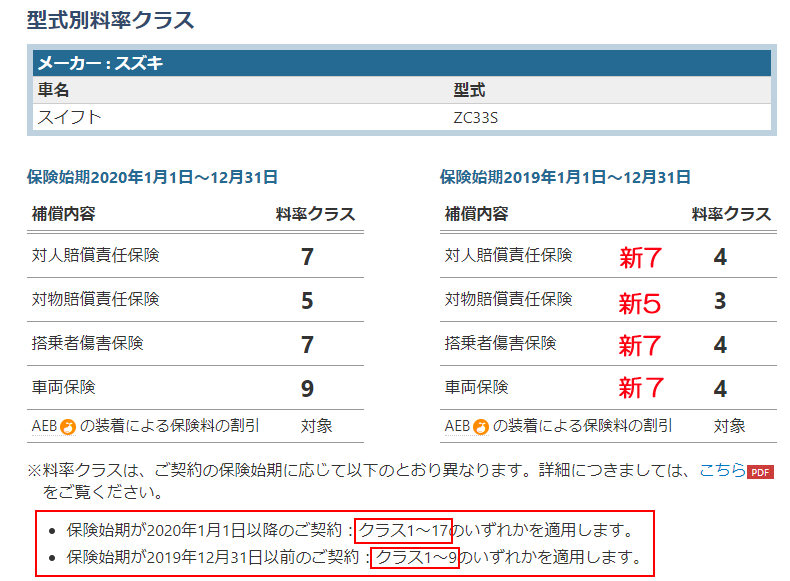Click 補償内容 header in the 2020 table
Viewport: 790px width, 581px height.
click(x=63, y=214)
